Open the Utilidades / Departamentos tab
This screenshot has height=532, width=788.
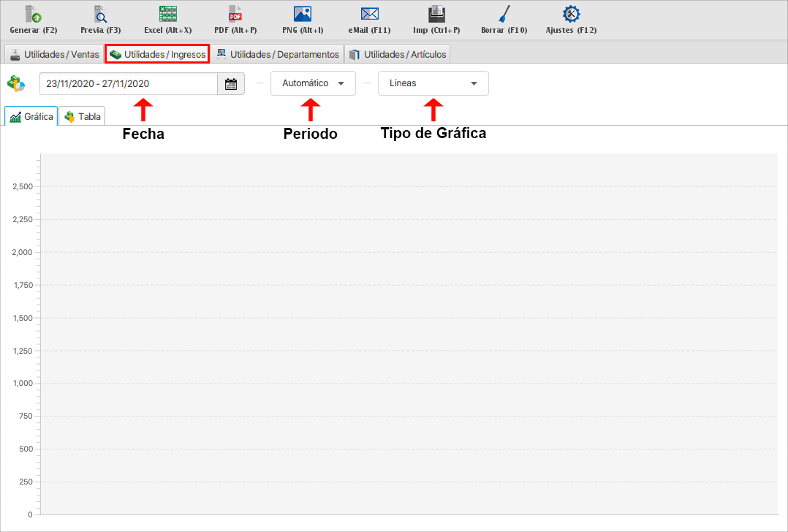(x=277, y=54)
